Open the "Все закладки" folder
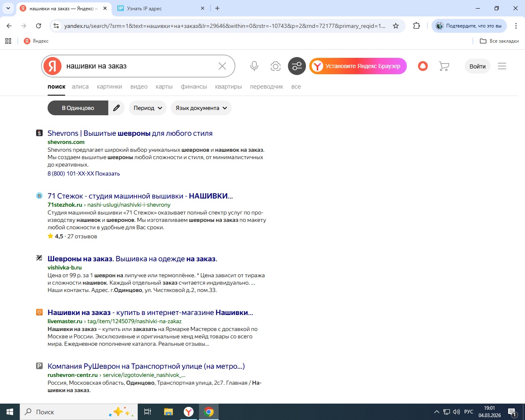The width and height of the screenshot is (525, 420). click(499, 41)
